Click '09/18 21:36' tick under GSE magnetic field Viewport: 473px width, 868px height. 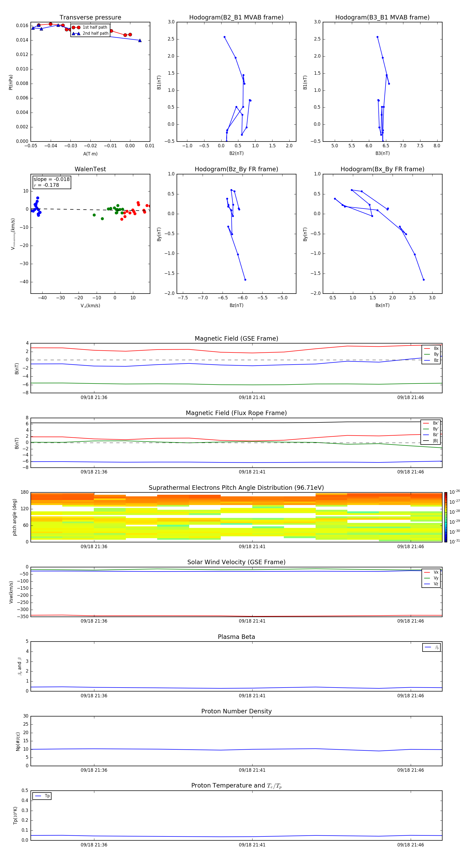coord(94,398)
